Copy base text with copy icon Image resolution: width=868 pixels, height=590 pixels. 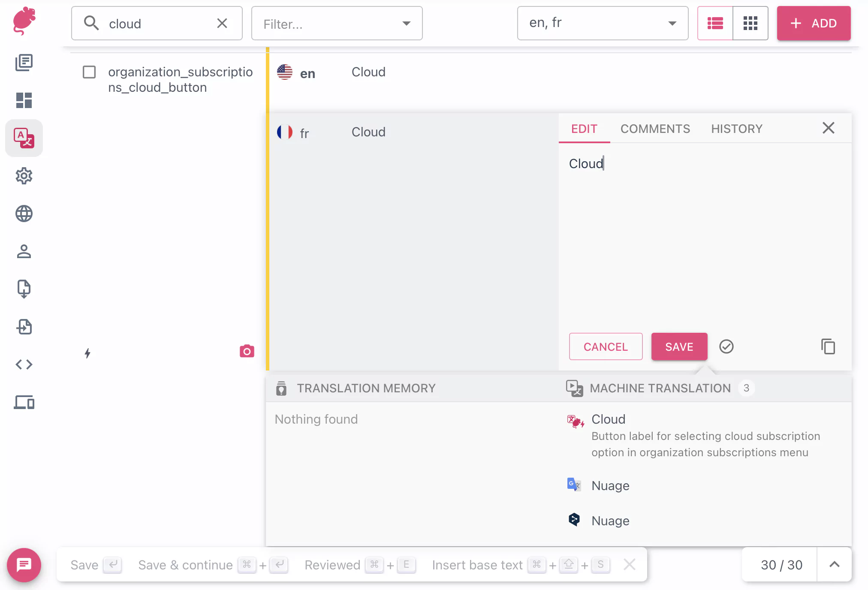point(828,346)
